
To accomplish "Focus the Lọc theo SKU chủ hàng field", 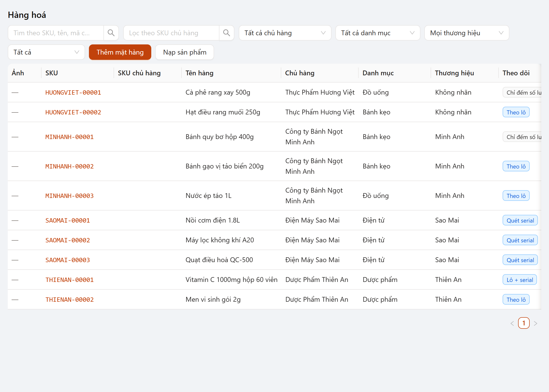I will click(x=171, y=33).
